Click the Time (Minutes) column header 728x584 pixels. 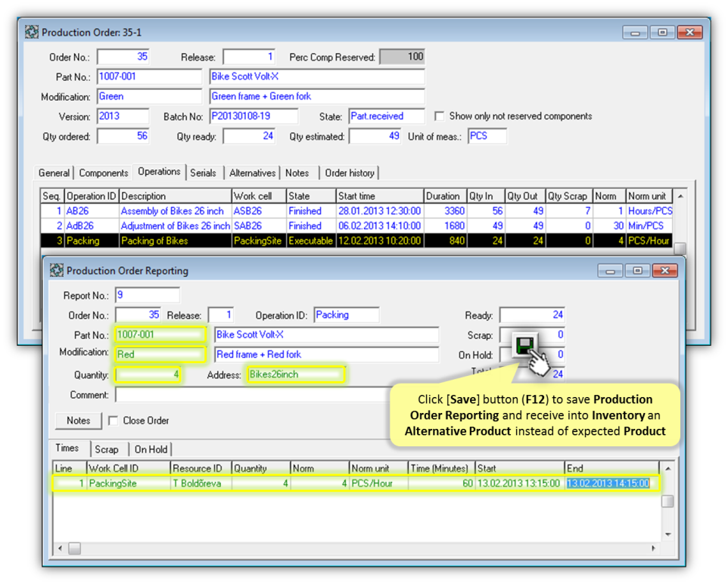click(x=441, y=468)
